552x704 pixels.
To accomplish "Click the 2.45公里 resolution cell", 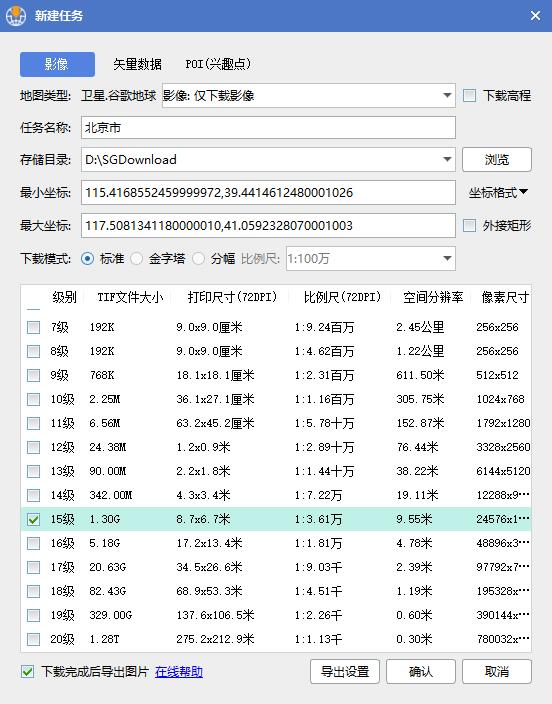I will [x=420, y=327].
